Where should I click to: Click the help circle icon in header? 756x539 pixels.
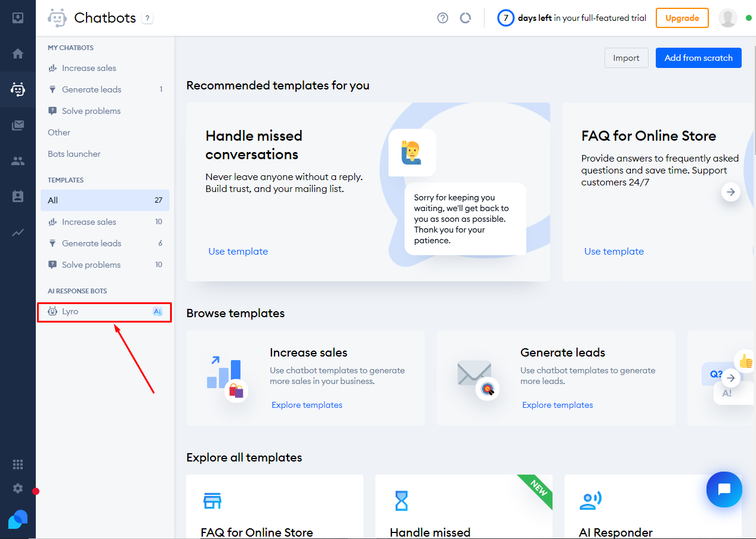[443, 18]
